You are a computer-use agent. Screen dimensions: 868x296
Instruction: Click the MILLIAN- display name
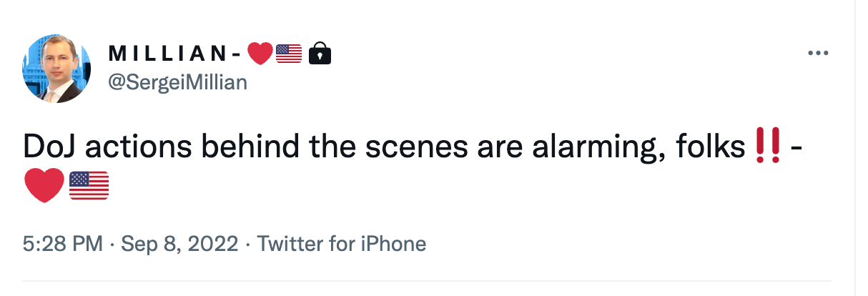(173, 53)
